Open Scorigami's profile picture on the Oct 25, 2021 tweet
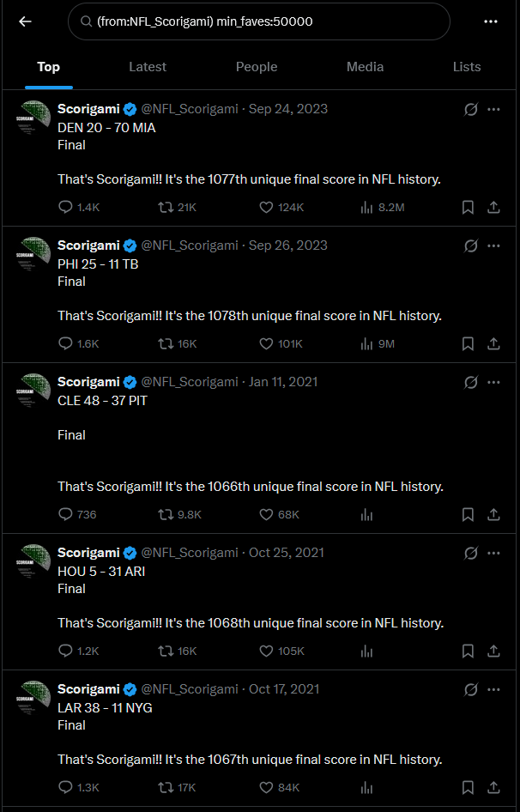 point(32,562)
